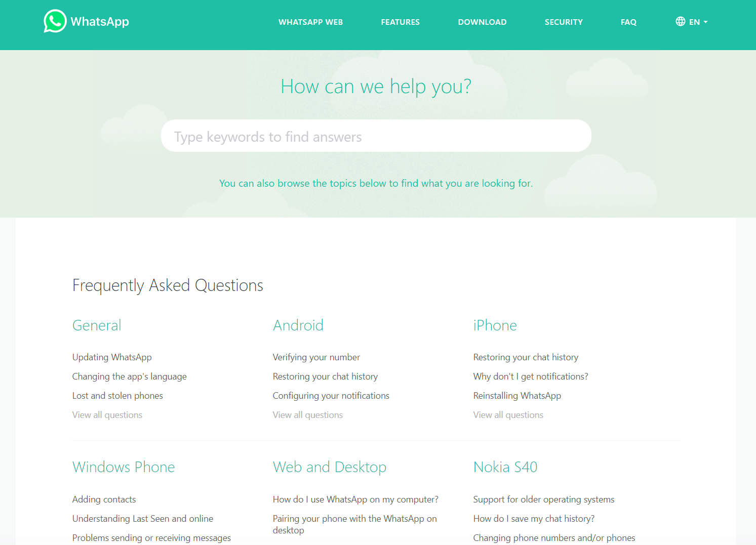756x545 pixels.
Task: Open Changing phone numbers and/or phones
Action: point(554,538)
